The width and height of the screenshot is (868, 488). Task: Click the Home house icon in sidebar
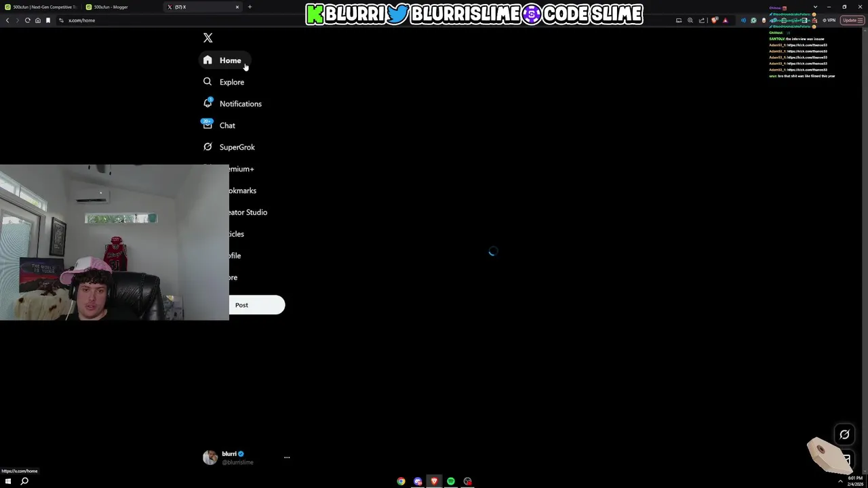[208, 60]
